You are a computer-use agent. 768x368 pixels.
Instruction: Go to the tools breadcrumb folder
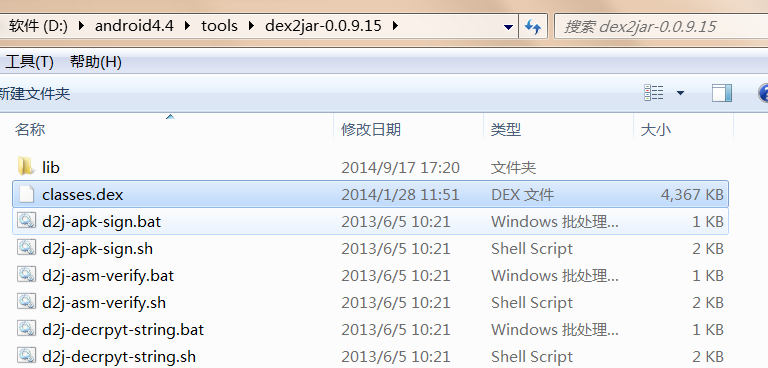click(x=219, y=25)
